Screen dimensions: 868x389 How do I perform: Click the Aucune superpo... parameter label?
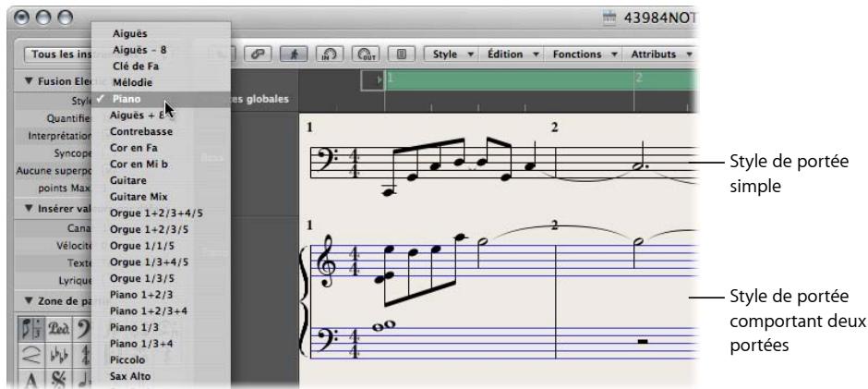coord(54,171)
